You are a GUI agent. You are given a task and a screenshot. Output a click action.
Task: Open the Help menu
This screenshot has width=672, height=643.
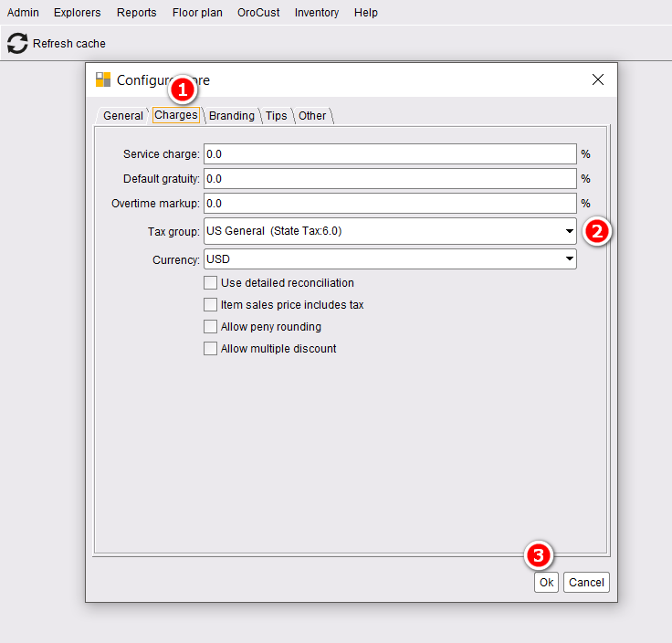click(x=366, y=13)
